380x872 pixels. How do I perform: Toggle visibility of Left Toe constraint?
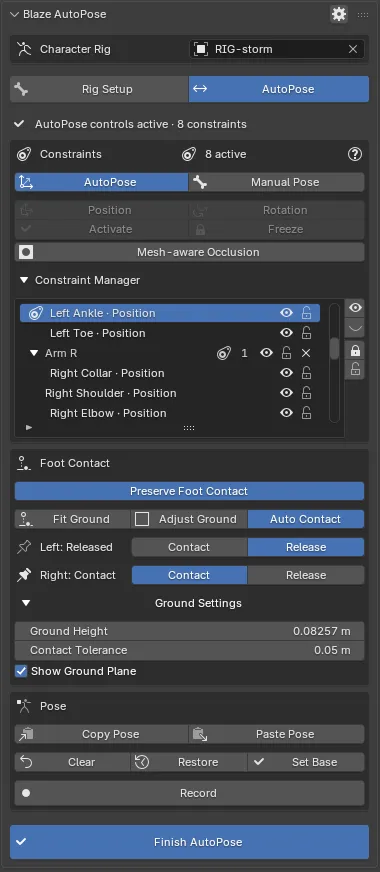pos(287,333)
